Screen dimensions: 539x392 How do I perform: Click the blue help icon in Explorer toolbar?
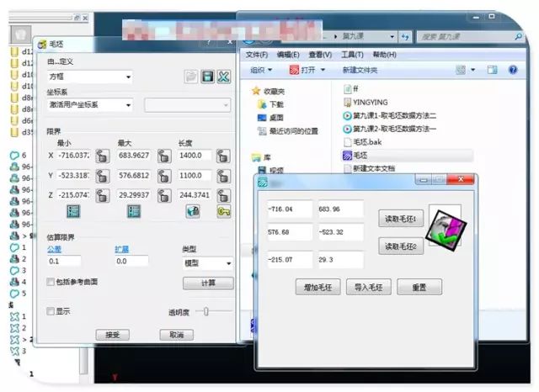tap(513, 70)
